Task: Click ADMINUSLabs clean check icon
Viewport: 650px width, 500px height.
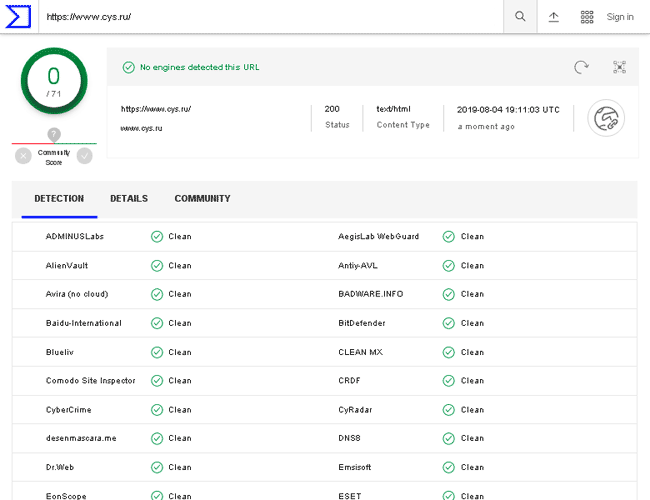Action: (157, 237)
